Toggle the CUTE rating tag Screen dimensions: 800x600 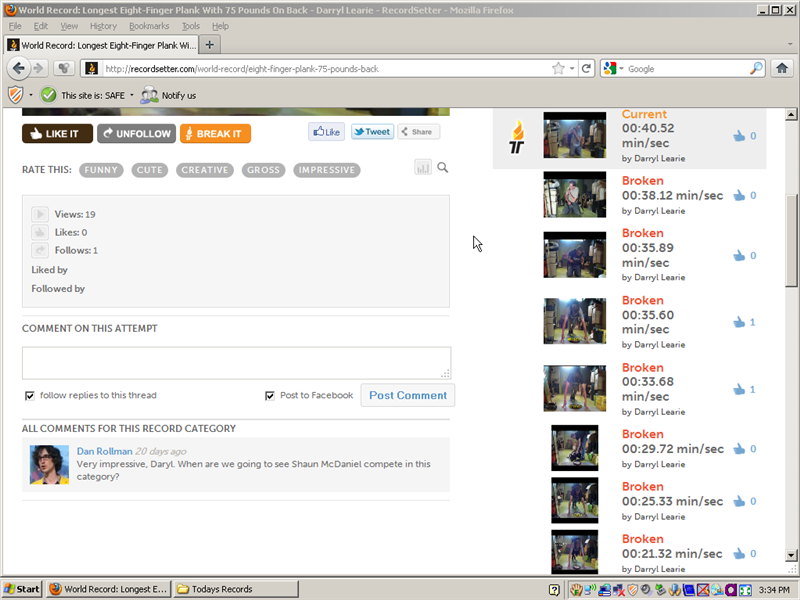click(x=149, y=170)
